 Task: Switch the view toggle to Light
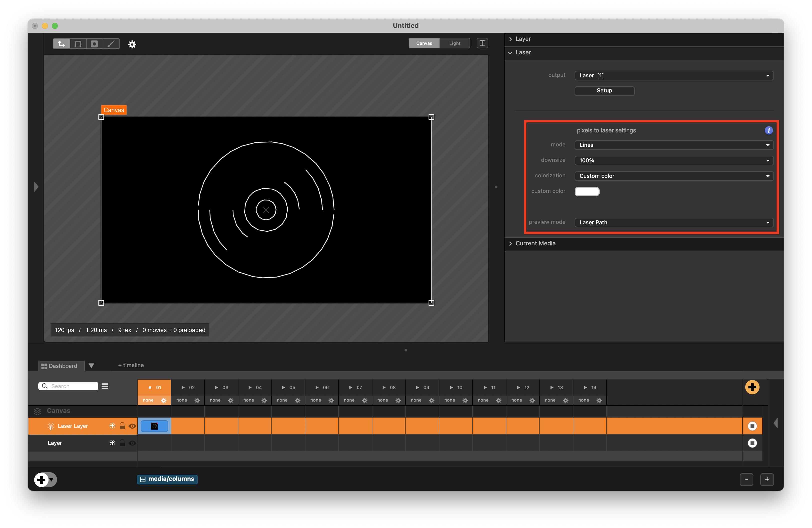(x=454, y=43)
